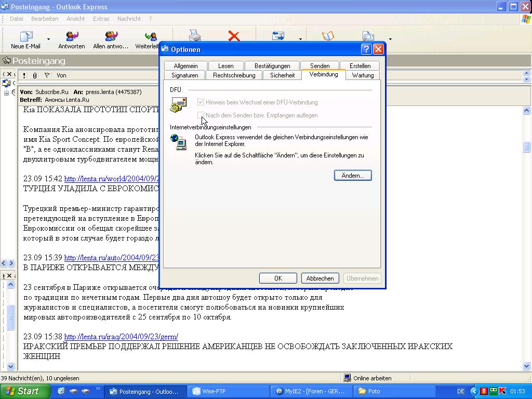Close the contacts pane X
This screenshot has height=399, width=532.
[9, 275]
